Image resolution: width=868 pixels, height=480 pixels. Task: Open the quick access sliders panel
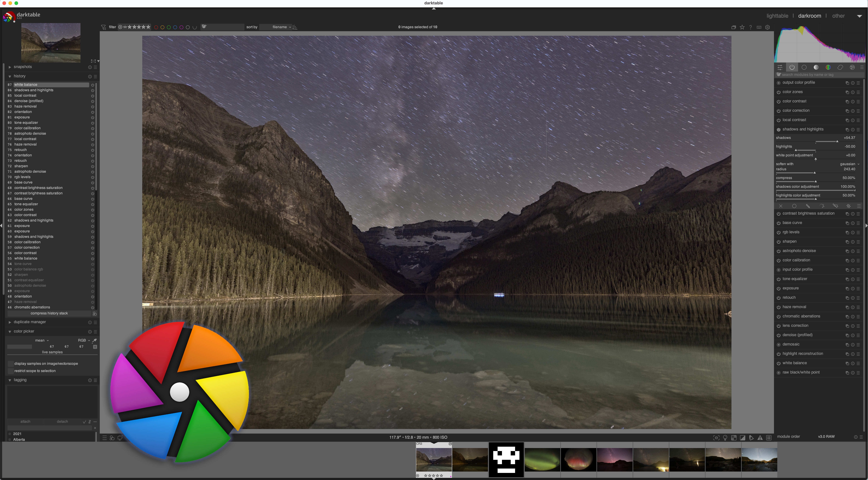pyautogui.click(x=780, y=67)
